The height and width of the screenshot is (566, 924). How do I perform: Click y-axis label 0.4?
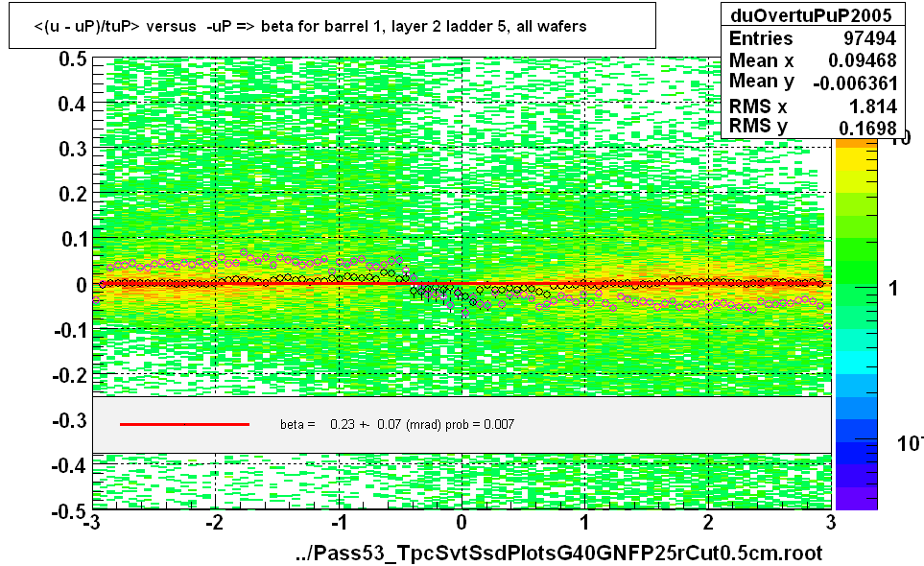click(73, 105)
